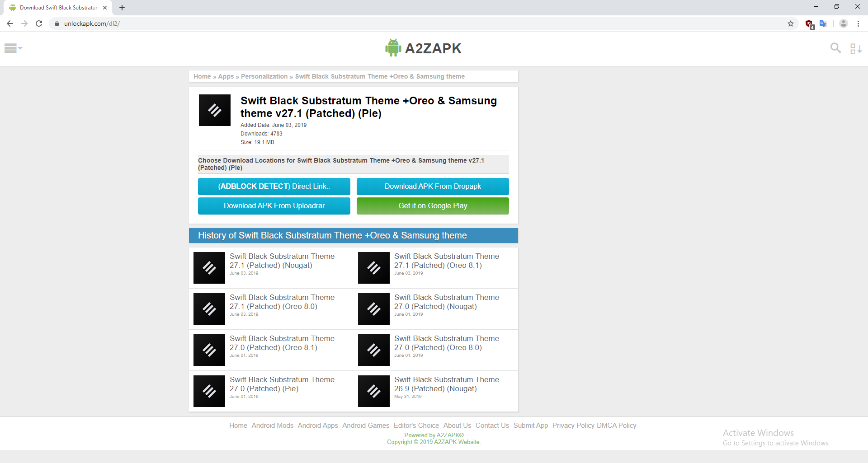This screenshot has width=868, height=463.
Task: Click the browser back arrow
Action: click(9, 23)
